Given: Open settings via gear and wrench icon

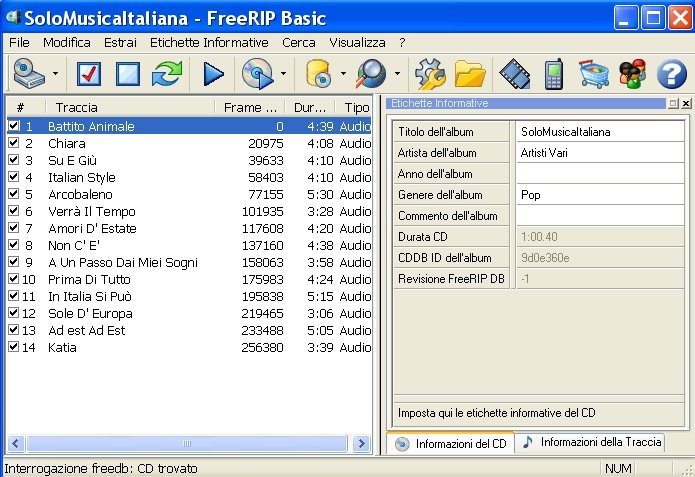Looking at the screenshot, I should pyautogui.click(x=430, y=74).
